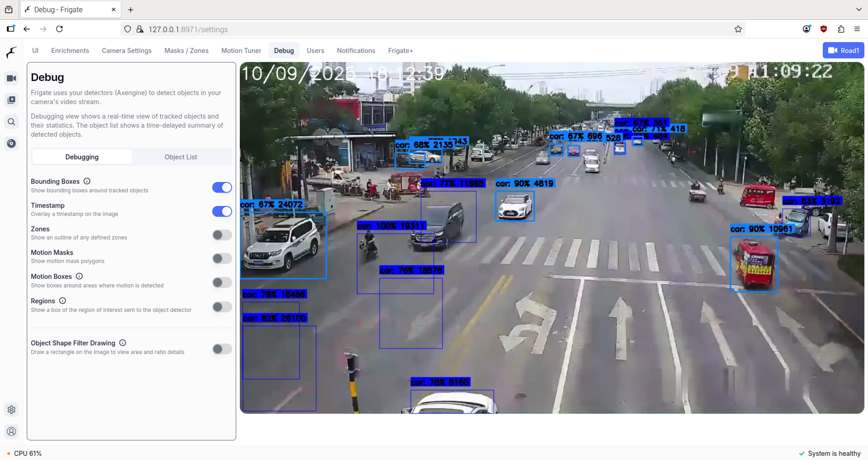Open the explore search icon in the sidebar
This screenshot has height=460, width=868.
pos(11,122)
